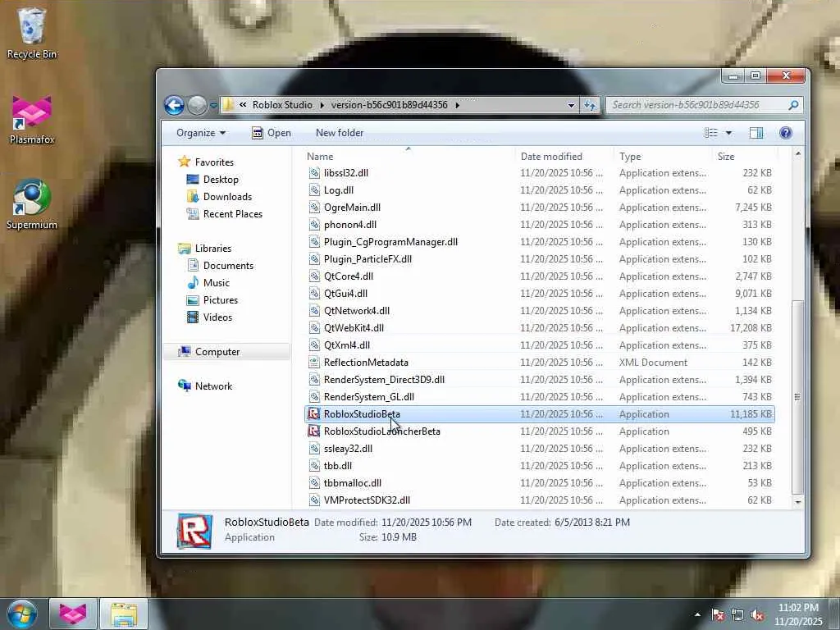Select the phonon4.dll file icon

314,225
